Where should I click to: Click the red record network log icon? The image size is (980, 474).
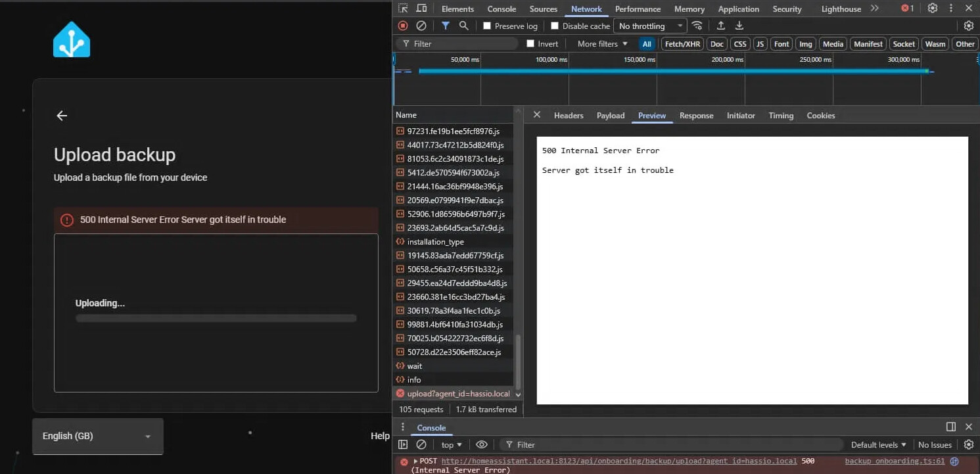(403, 26)
